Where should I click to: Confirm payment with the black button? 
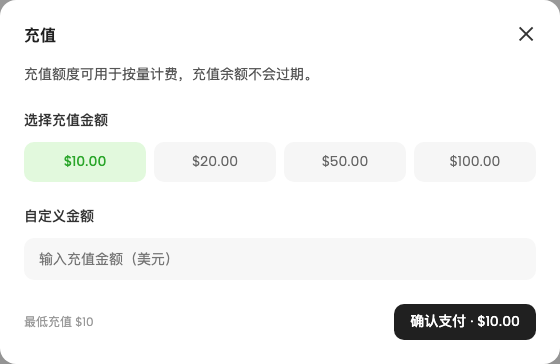465,322
